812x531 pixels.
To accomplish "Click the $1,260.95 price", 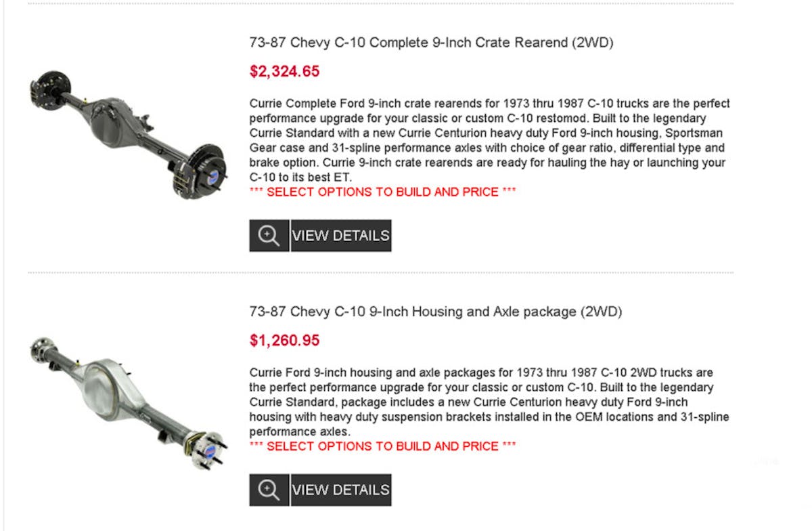I will pyautogui.click(x=284, y=340).
